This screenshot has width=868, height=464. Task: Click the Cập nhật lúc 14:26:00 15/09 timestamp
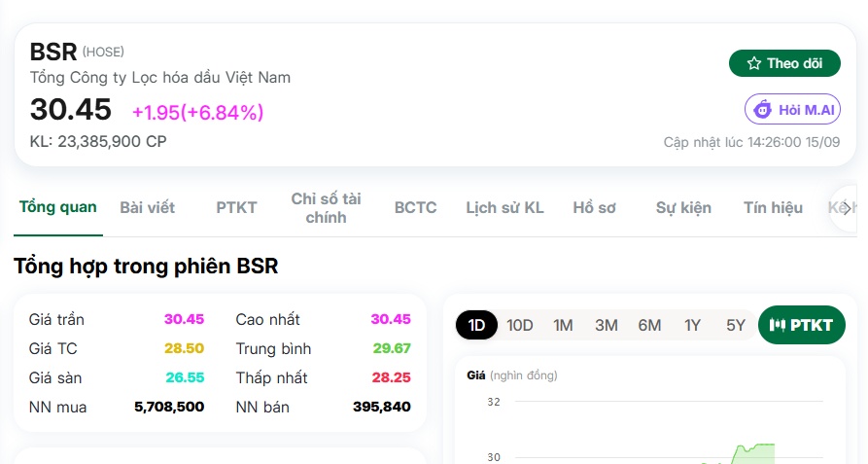[x=751, y=142]
